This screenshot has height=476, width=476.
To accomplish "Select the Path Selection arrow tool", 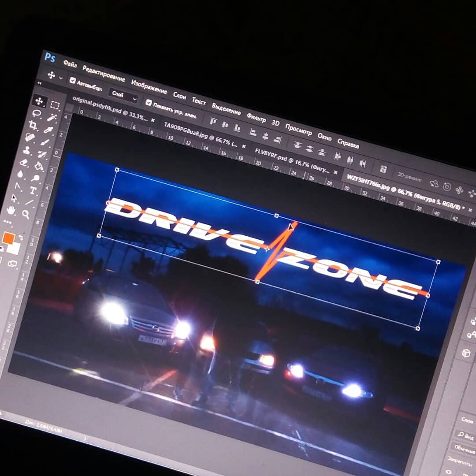I will (x=14, y=198).
